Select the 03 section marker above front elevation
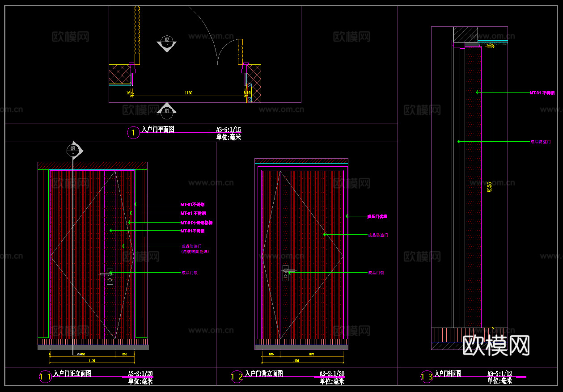 (x=73, y=150)
